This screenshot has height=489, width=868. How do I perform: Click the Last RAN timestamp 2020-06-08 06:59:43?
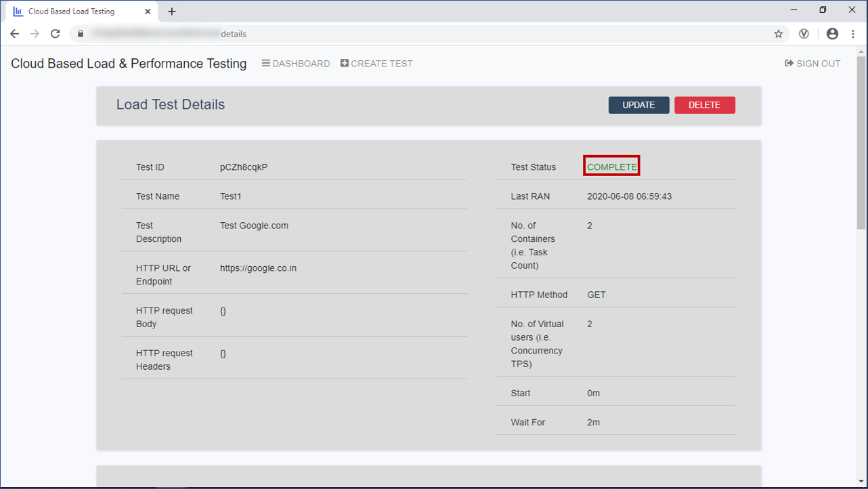tap(629, 196)
